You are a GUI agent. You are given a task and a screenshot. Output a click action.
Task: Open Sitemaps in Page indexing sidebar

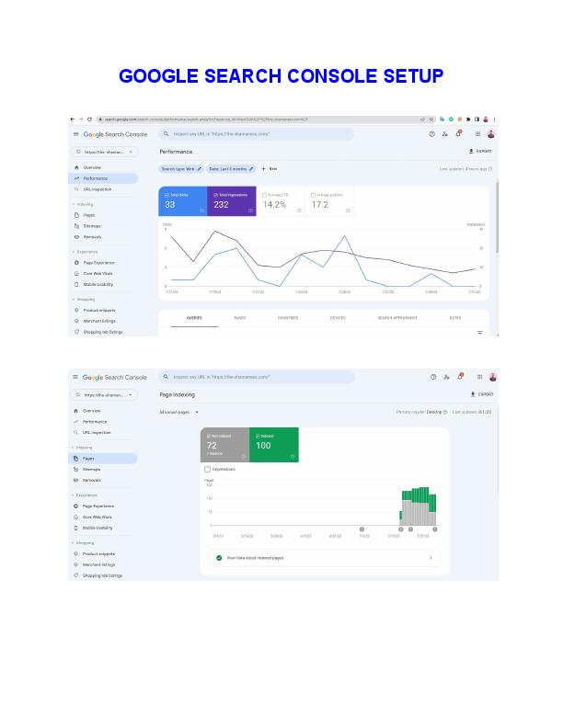click(x=91, y=470)
